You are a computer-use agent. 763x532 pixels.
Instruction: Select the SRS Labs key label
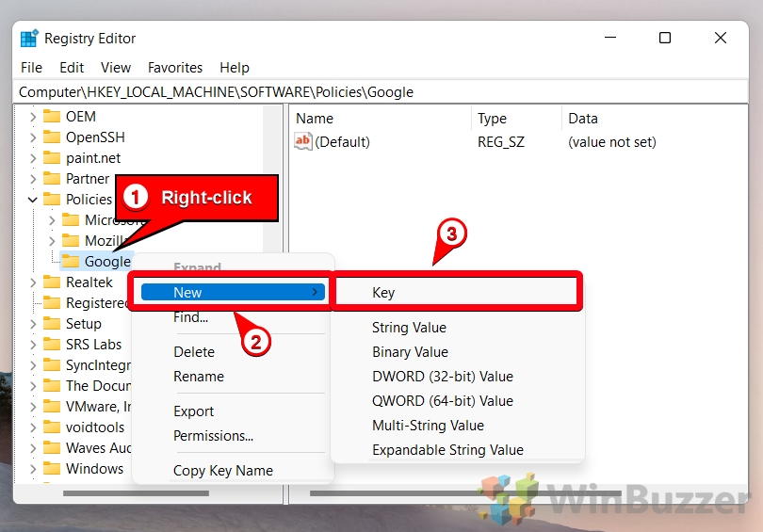click(x=93, y=345)
